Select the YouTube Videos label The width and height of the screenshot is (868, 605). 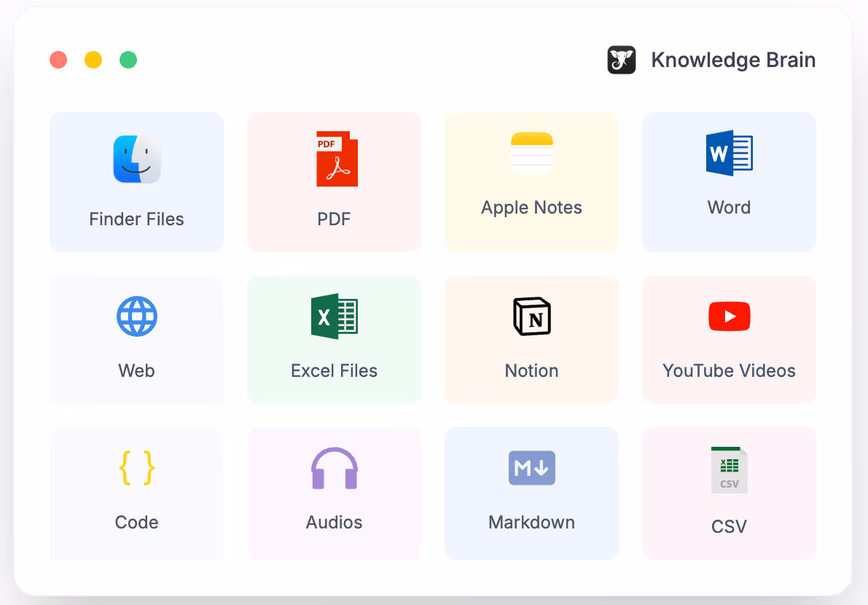pyautogui.click(x=729, y=371)
